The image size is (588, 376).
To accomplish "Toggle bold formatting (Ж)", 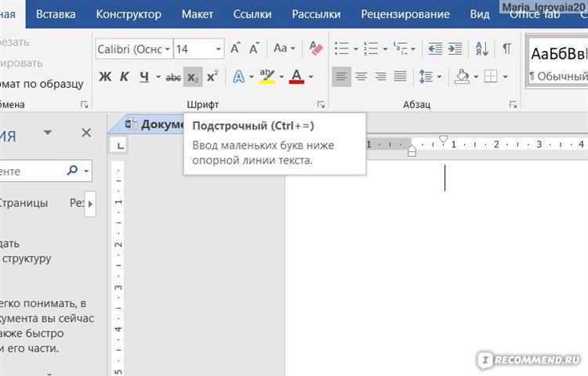I will 105,77.
